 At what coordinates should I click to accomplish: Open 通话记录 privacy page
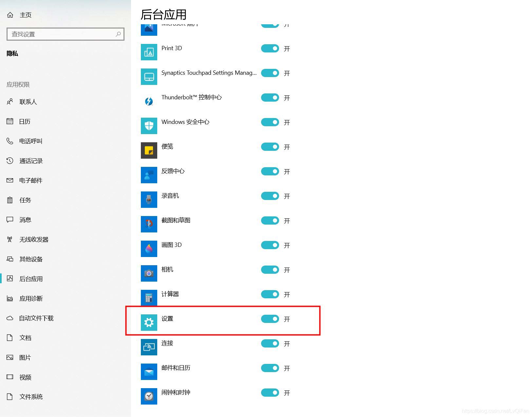[66, 161]
